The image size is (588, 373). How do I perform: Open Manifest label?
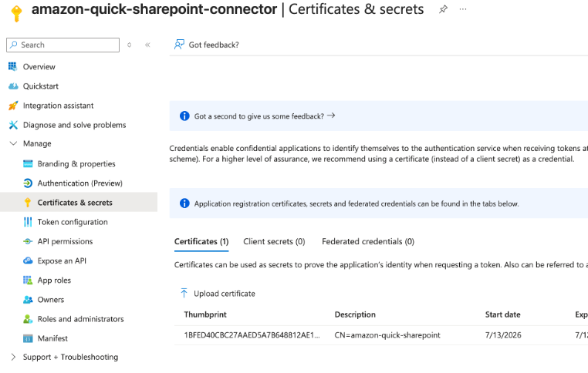click(x=52, y=338)
